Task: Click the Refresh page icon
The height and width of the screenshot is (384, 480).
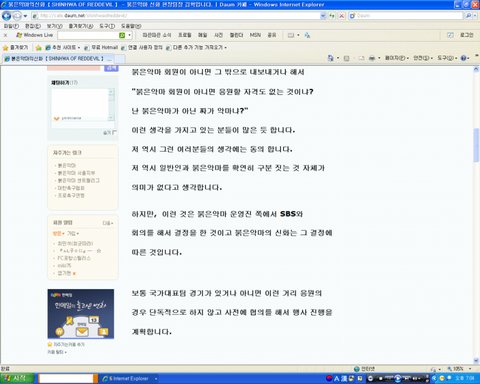Action: (x=332, y=16)
